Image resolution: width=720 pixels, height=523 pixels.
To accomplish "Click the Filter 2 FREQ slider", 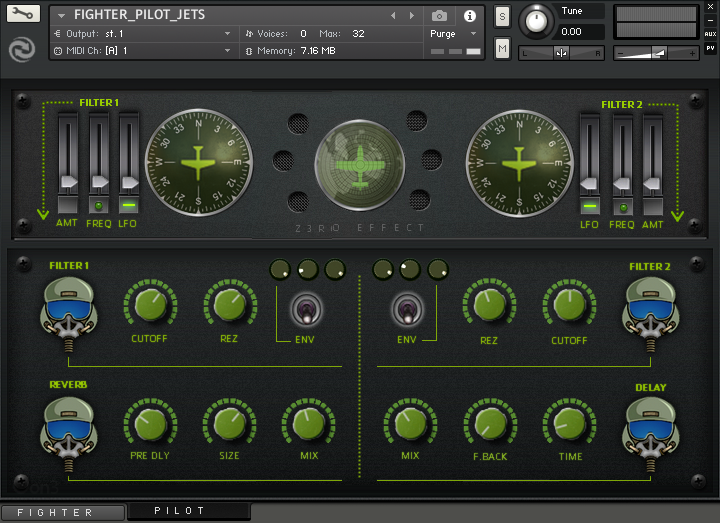I will (623, 155).
